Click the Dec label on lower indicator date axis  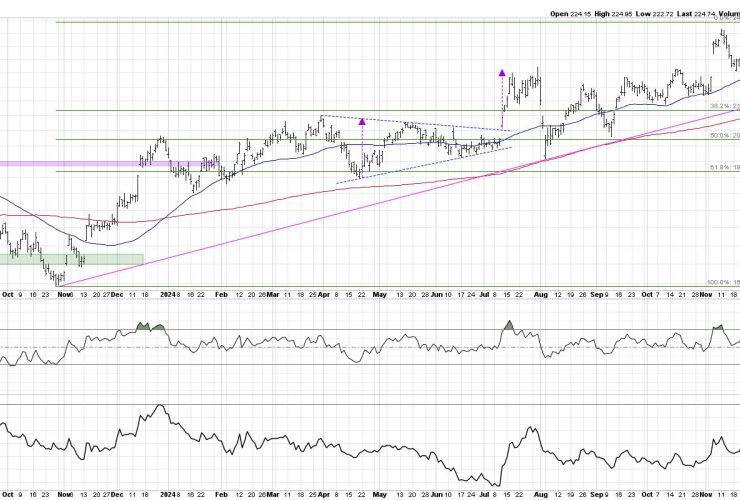[117, 495]
